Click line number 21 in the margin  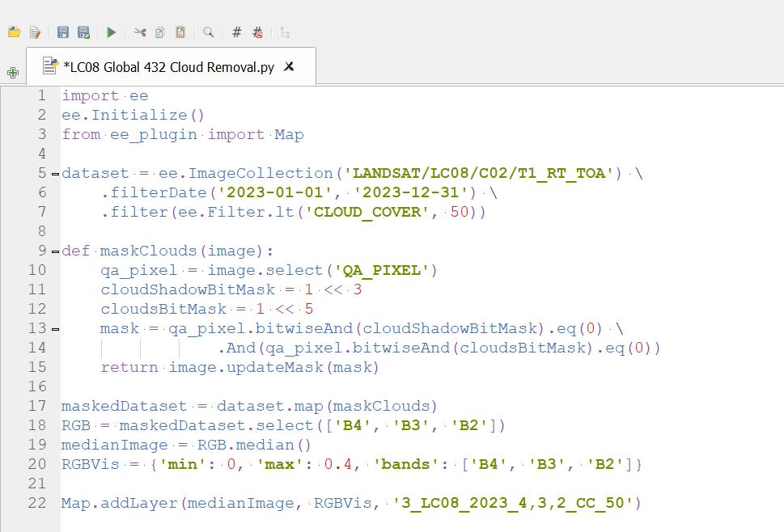pos(37,483)
